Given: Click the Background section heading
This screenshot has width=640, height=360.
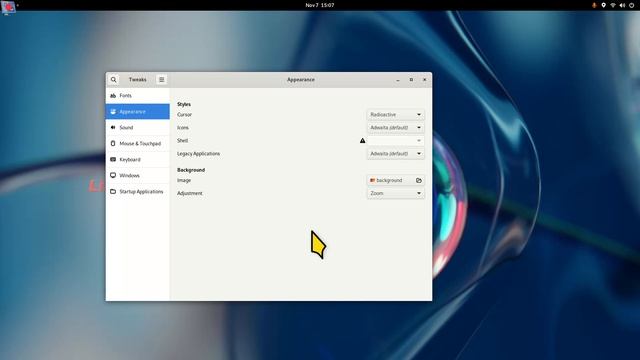Looking at the screenshot, I should (x=191, y=170).
